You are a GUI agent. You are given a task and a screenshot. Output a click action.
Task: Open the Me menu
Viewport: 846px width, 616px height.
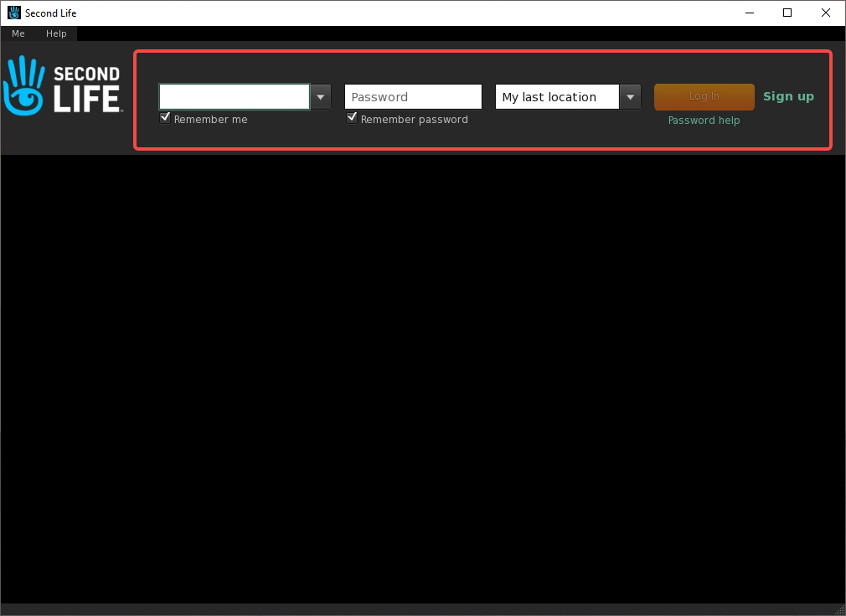coord(18,33)
